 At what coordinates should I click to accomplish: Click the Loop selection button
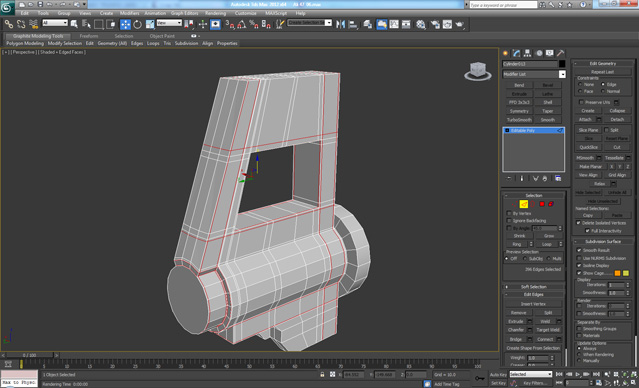pos(546,244)
